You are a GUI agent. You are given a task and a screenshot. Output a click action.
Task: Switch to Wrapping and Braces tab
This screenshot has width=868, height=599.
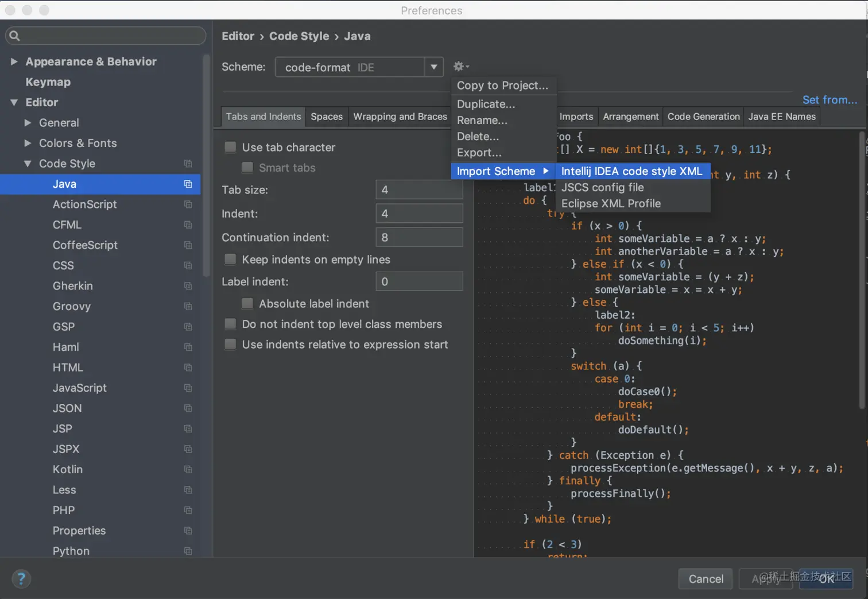tap(400, 117)
